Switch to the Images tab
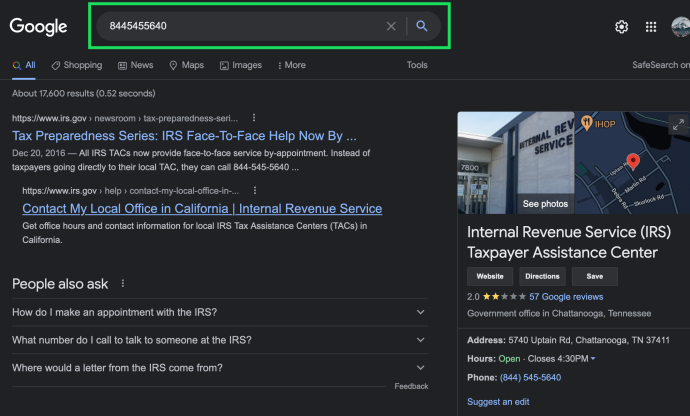Screen dimensions: 690x416 (x=241, y=65)
